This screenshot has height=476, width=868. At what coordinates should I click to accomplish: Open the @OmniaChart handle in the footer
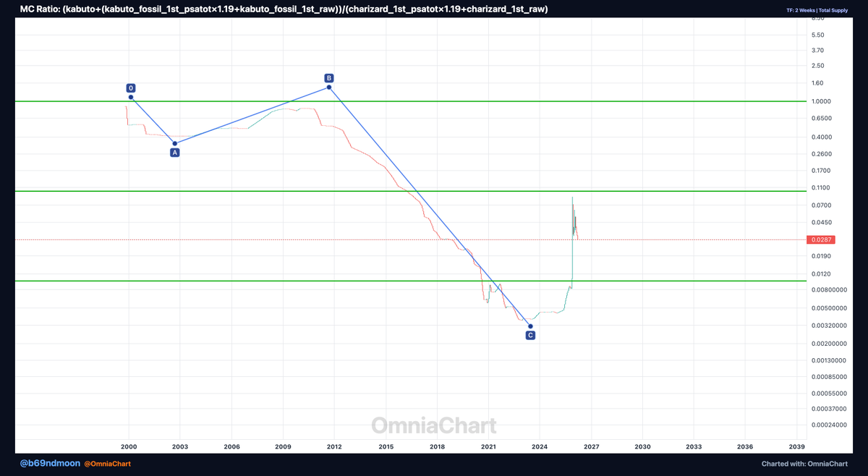107,463
